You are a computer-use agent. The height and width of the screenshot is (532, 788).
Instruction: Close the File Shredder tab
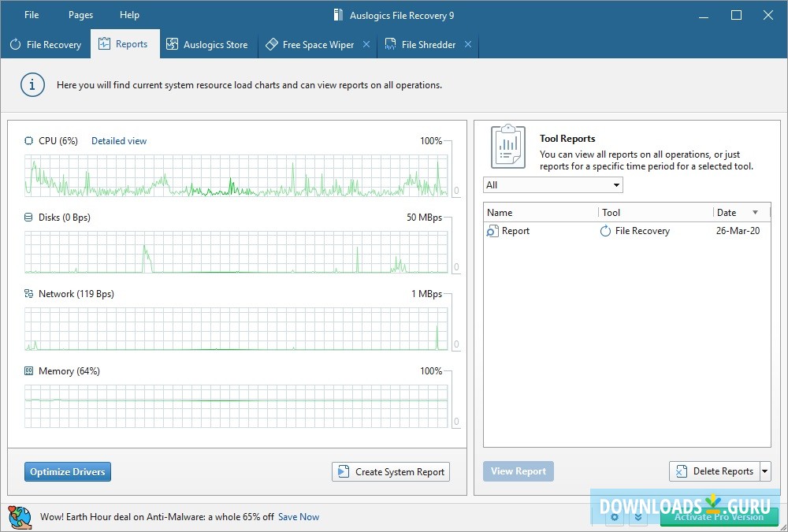[x=468, y=44]
